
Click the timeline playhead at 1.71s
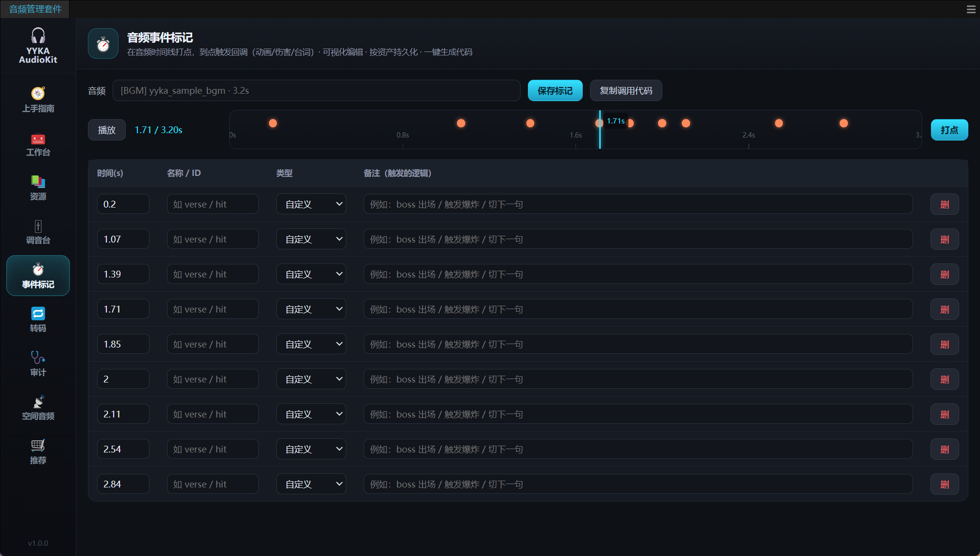(600, 130)
